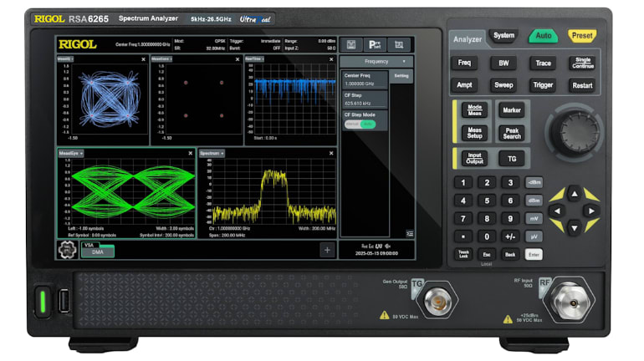The width and height of the screenshot is (644, 361).
Task: Open the gear function menu icon
Action: [x=67, y=249]
